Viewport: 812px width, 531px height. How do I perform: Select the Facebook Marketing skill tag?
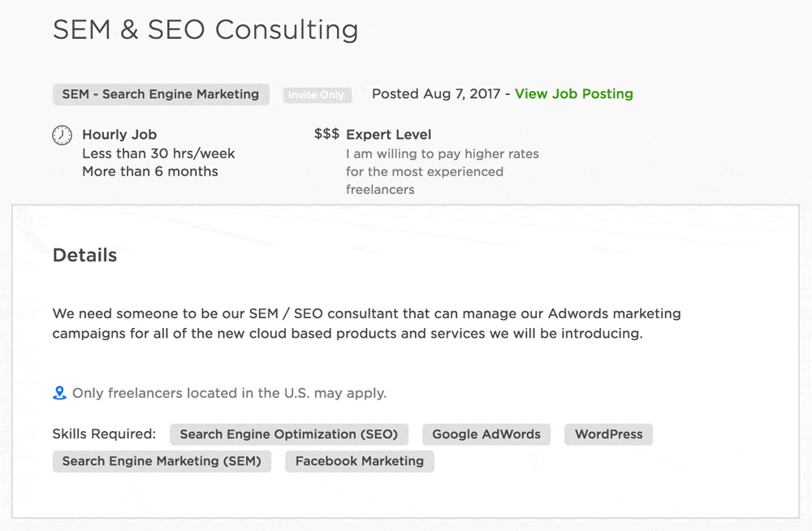click(x=359, y=461)
